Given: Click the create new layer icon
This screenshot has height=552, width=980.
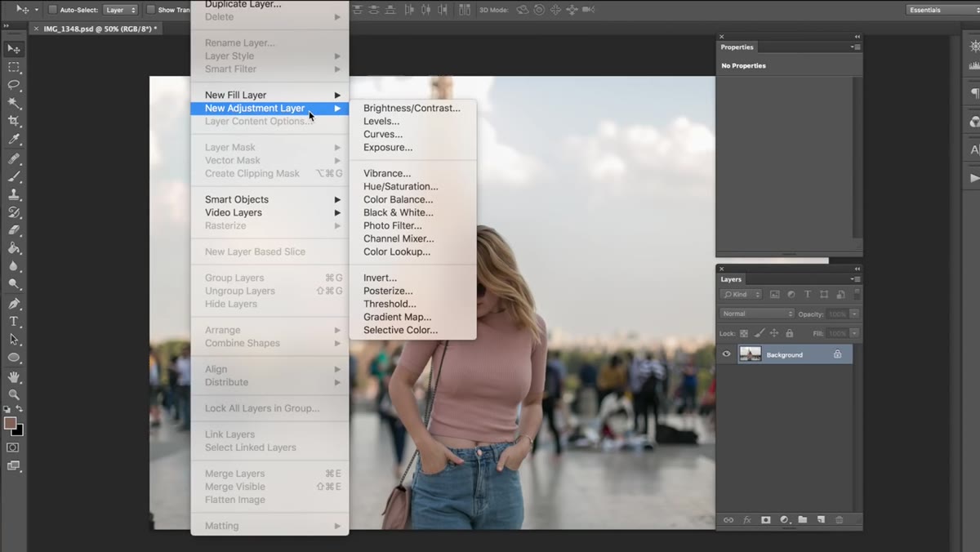Looking at the screenshot, I should click(x=821, y=519).
